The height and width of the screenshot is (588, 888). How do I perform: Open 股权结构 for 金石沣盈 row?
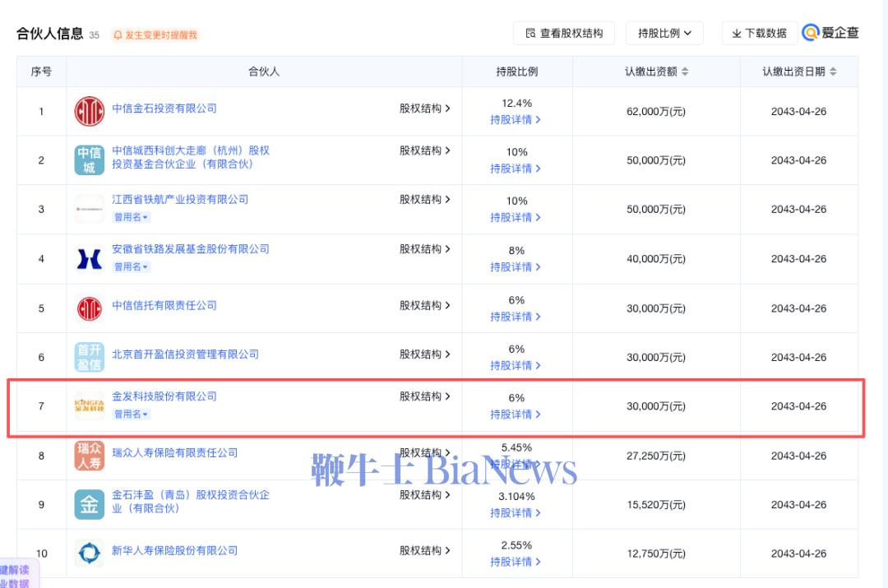click(425, 494)
